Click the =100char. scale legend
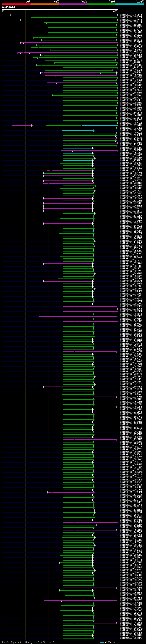The height and width of the screenshot is (644, 146). 109,642
